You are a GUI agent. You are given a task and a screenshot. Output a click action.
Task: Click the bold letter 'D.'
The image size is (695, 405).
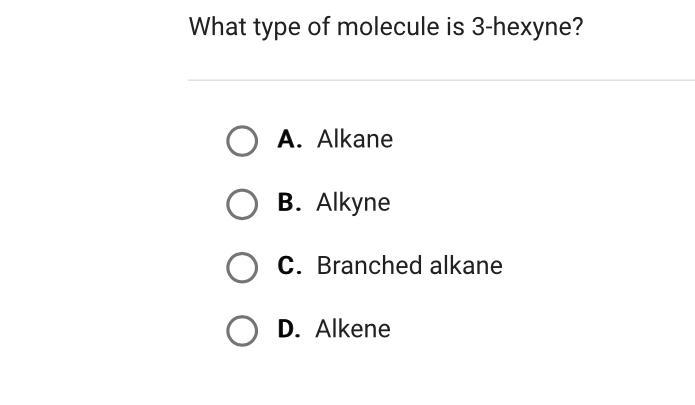tap(289, 329)
